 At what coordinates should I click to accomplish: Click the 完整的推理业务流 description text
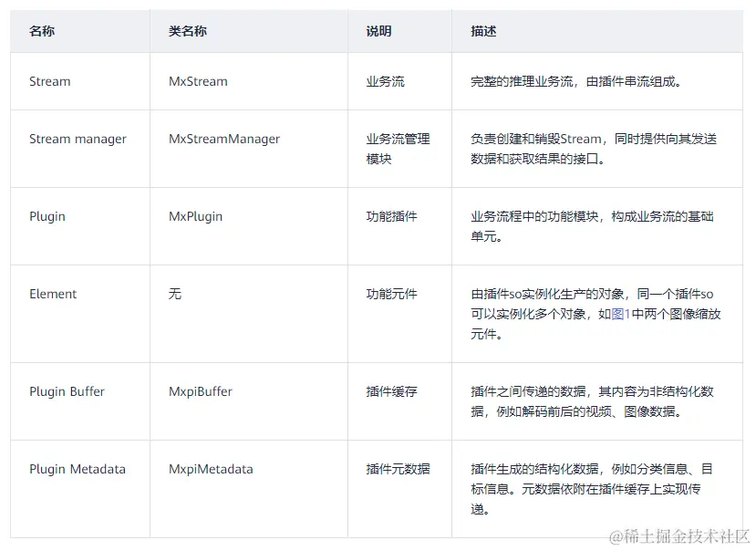coord(576,81)
